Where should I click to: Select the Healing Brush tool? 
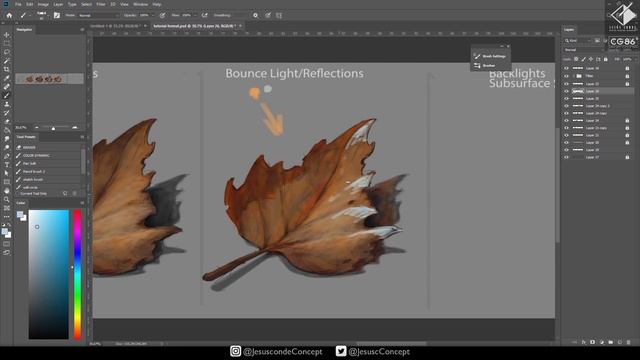pyautogui.click(x=7, y=87)
